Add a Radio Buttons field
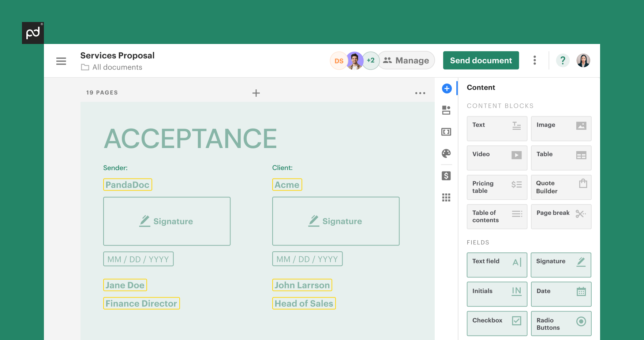 click(x=561, y=323)
